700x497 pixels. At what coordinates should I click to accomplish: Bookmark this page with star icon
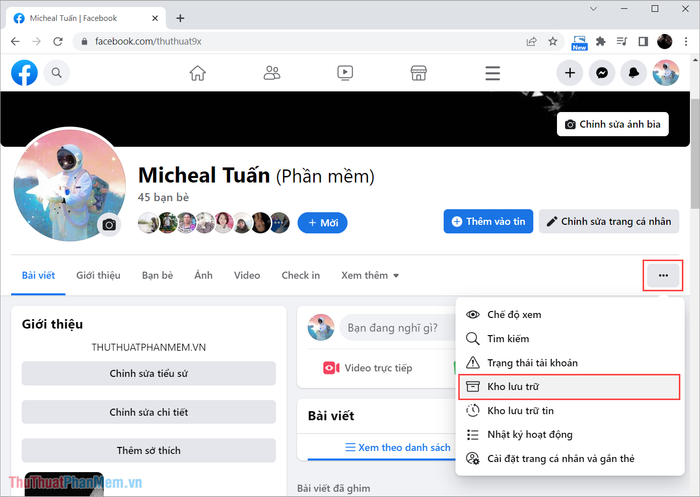tap(553, 42)
